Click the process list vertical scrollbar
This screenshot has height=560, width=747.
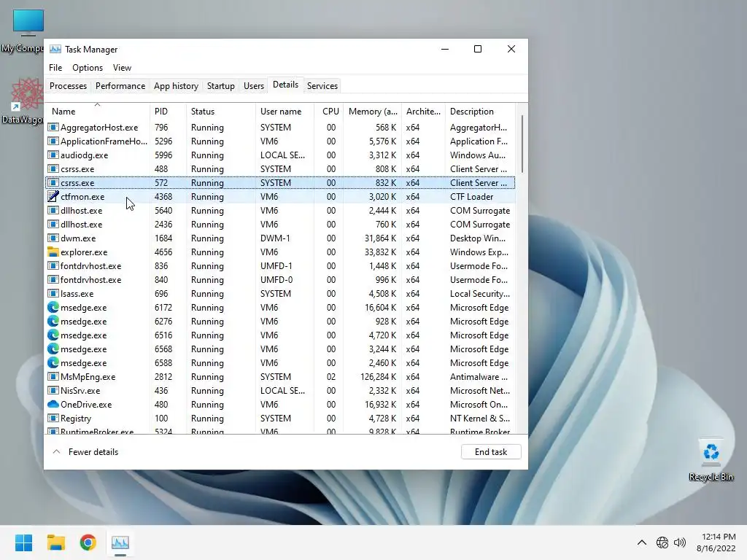[522, 144]
